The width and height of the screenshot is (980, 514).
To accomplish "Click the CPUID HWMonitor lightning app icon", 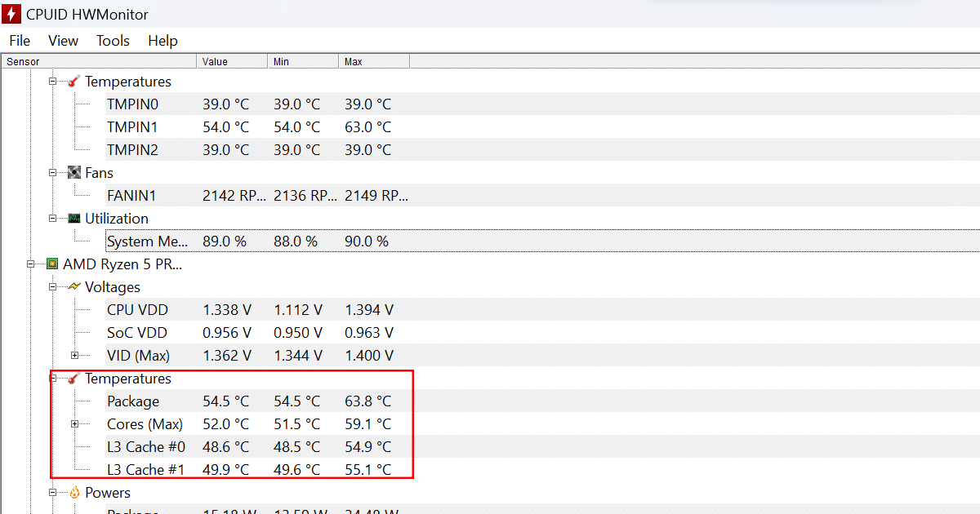I will point(11,15).
